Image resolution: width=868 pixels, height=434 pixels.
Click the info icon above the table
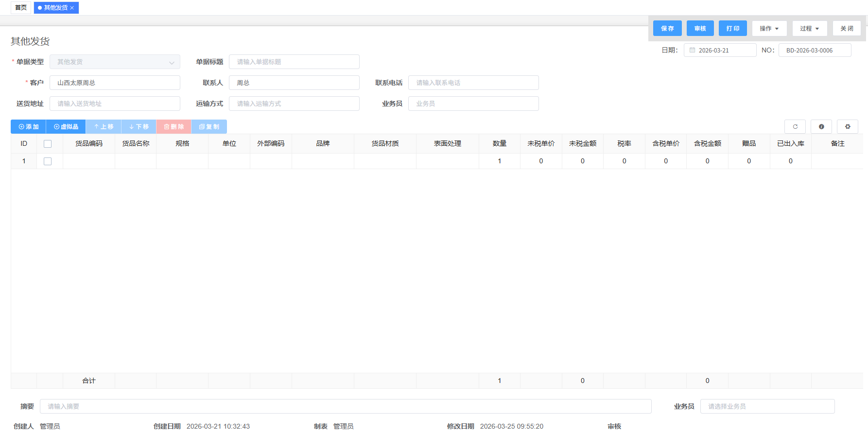point(821,126)
